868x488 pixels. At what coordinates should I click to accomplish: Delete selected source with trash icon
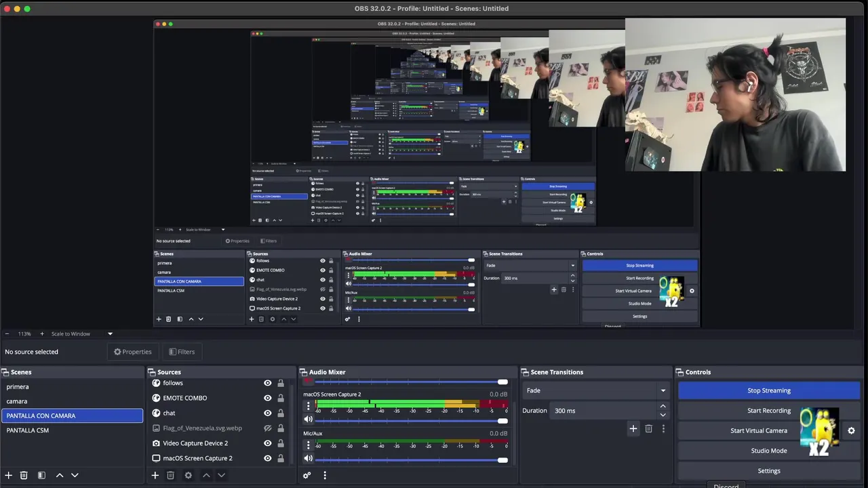tap(171, 476)
